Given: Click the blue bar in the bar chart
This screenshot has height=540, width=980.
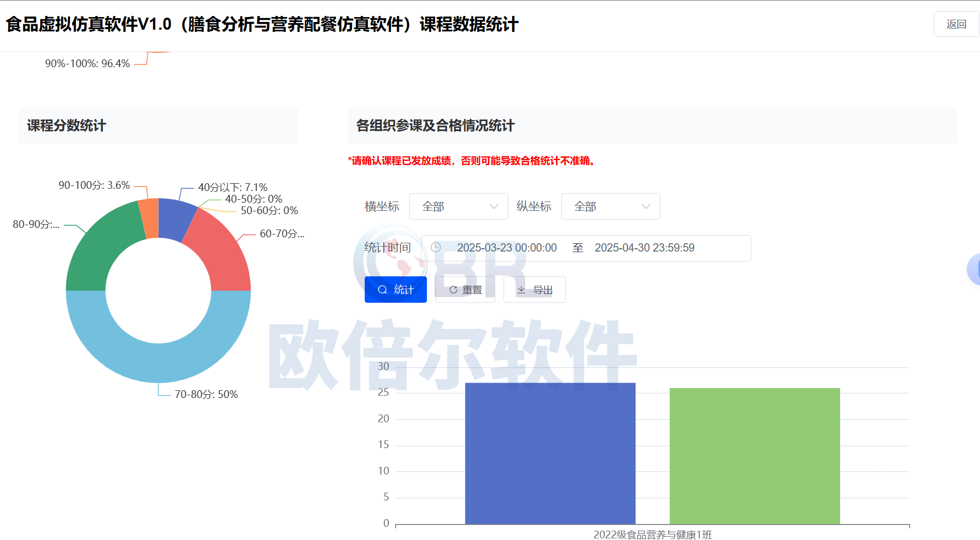Looking at the screenshot, I should [550, 453].
